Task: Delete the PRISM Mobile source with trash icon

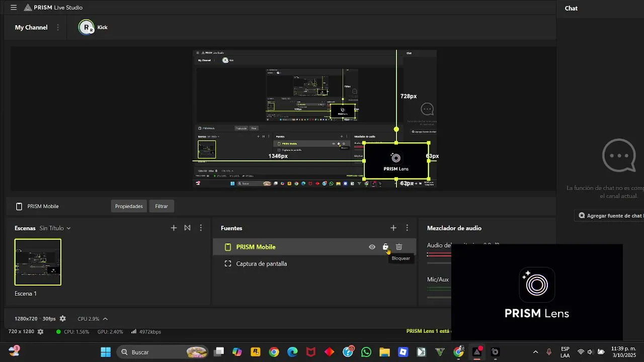Action: click(x=399, y=247)
